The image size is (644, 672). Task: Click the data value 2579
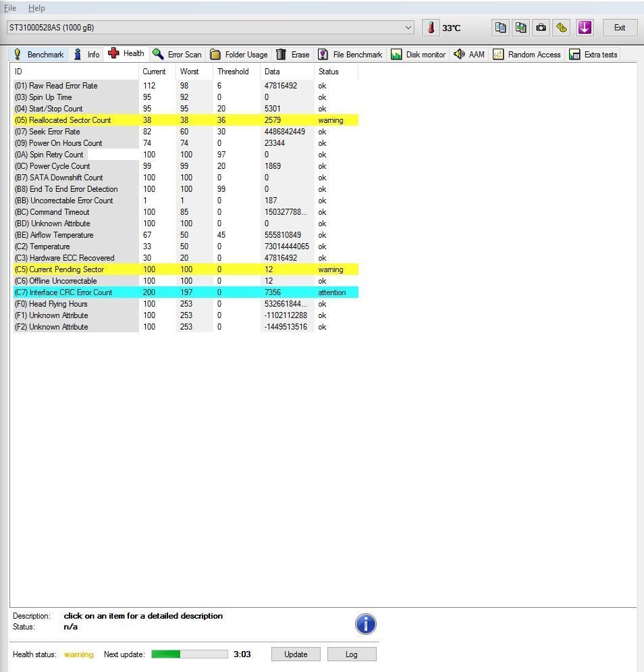tap(273, 120)
